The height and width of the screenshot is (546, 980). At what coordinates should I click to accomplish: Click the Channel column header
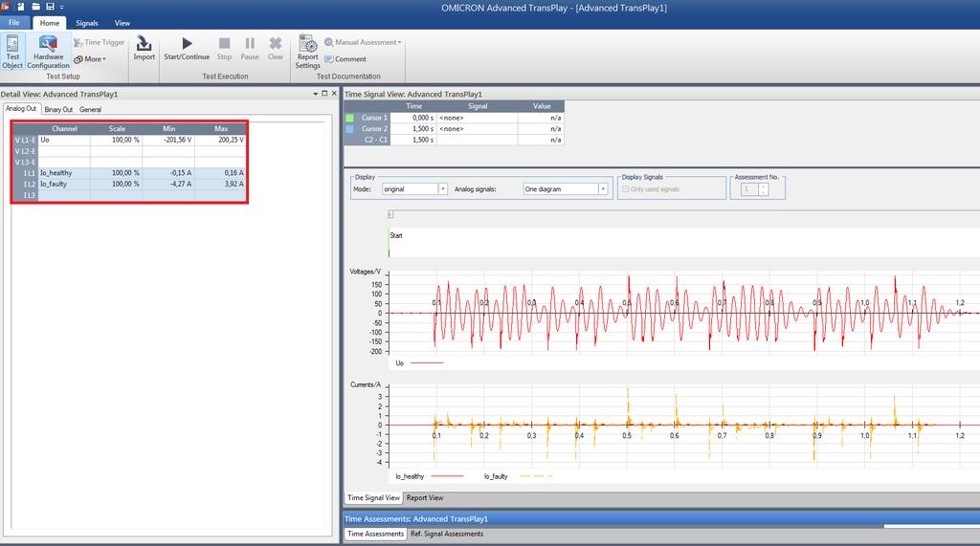(64, 129)
